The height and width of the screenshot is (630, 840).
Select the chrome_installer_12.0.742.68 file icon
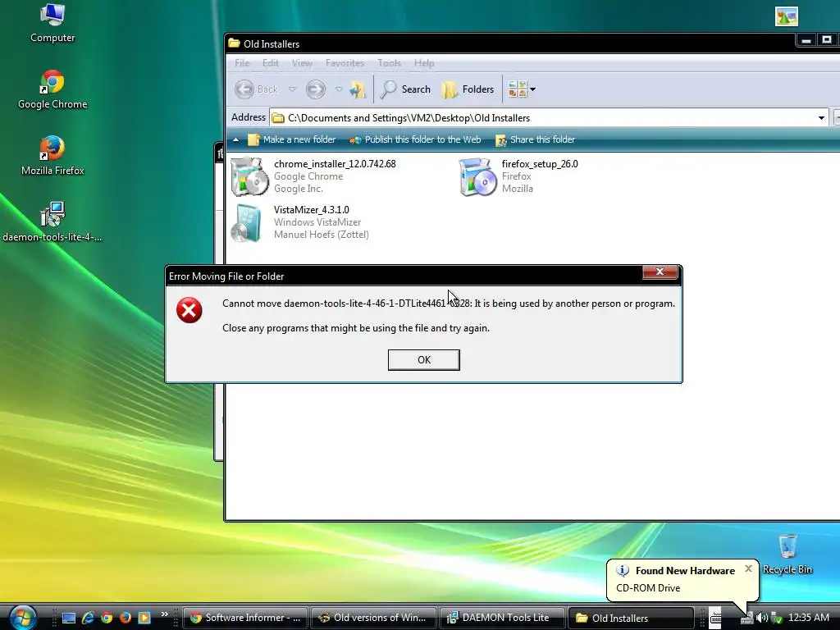click(249, 176)
